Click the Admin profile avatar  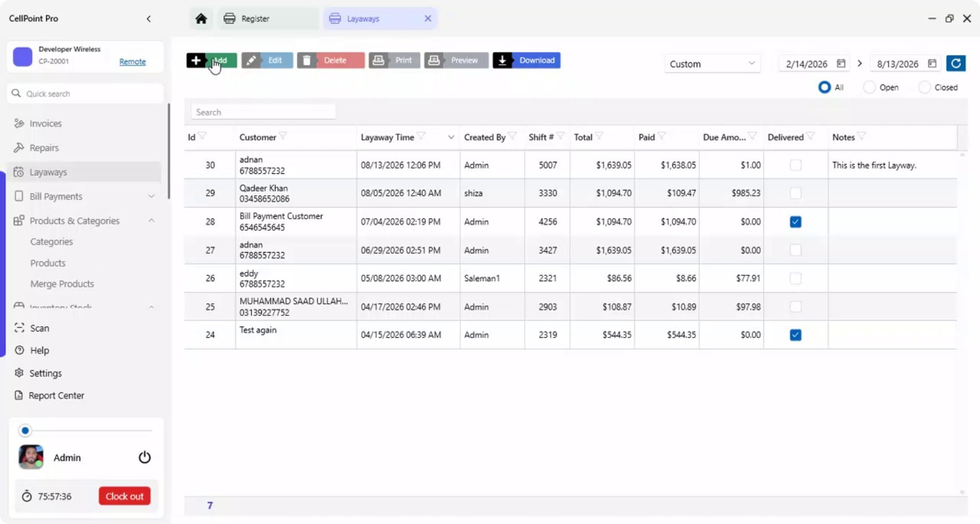point(31,457)
